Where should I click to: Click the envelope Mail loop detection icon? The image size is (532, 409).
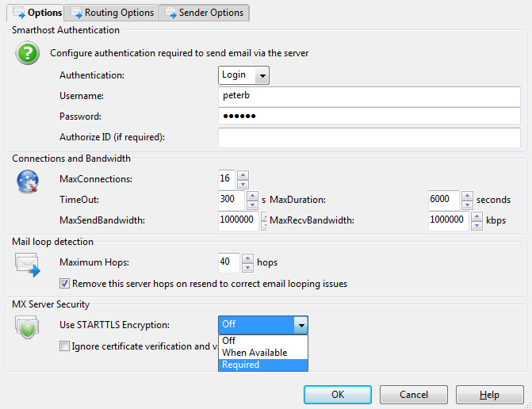[28, 265]
